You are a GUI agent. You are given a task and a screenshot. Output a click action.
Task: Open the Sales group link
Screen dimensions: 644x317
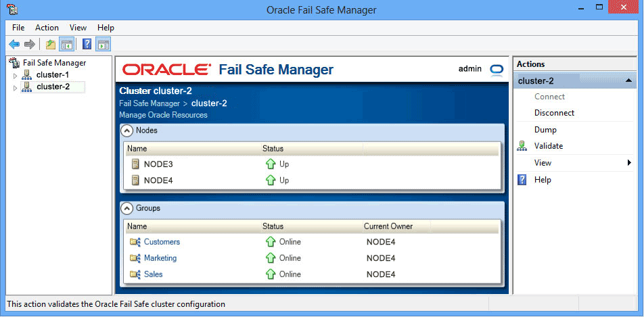coord(153,274)
